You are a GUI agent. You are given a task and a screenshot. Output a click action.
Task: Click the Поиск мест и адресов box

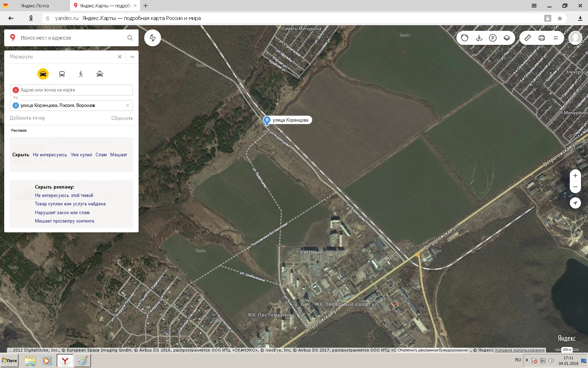pyautogui.click(x=71, y=38)
